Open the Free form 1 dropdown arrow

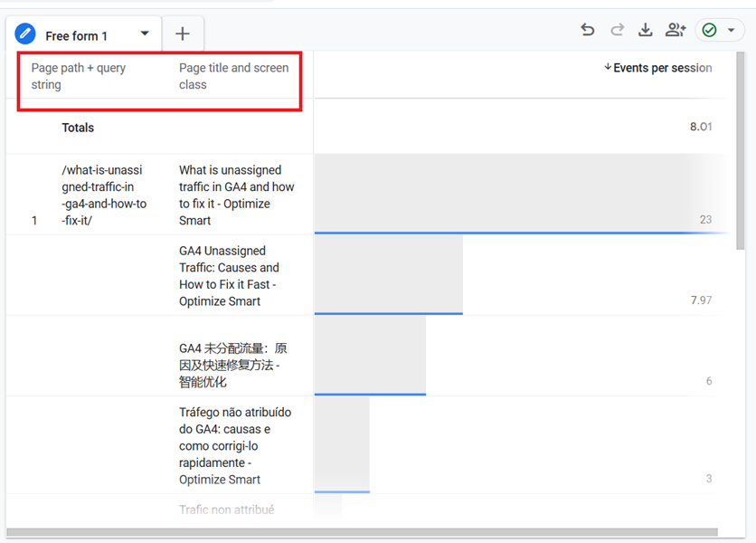144,33
